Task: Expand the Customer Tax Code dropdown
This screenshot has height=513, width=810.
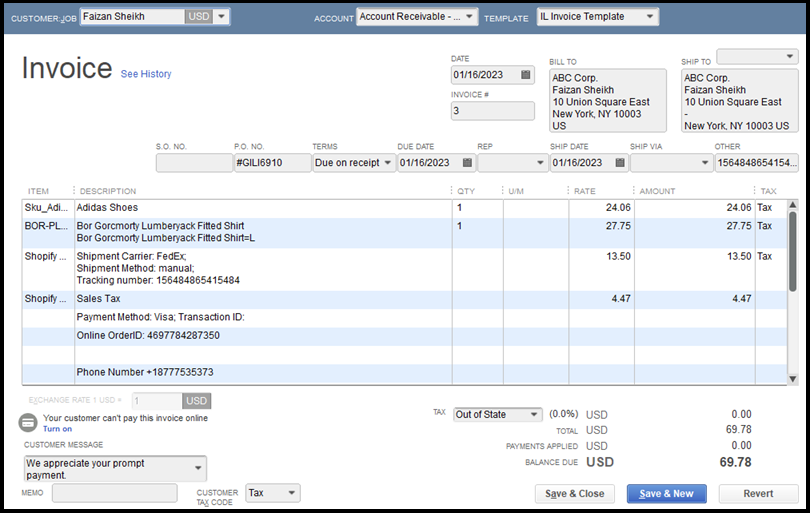Action: (x=291, y=493)
